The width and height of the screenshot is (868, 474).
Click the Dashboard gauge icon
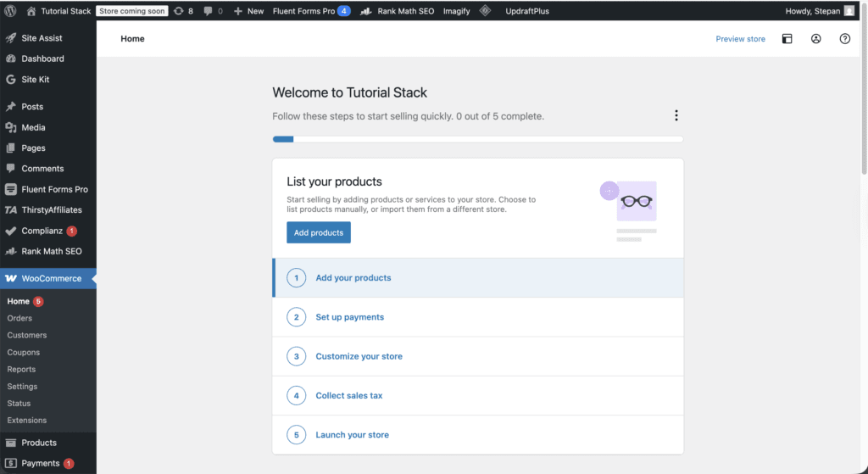(10, 59)
